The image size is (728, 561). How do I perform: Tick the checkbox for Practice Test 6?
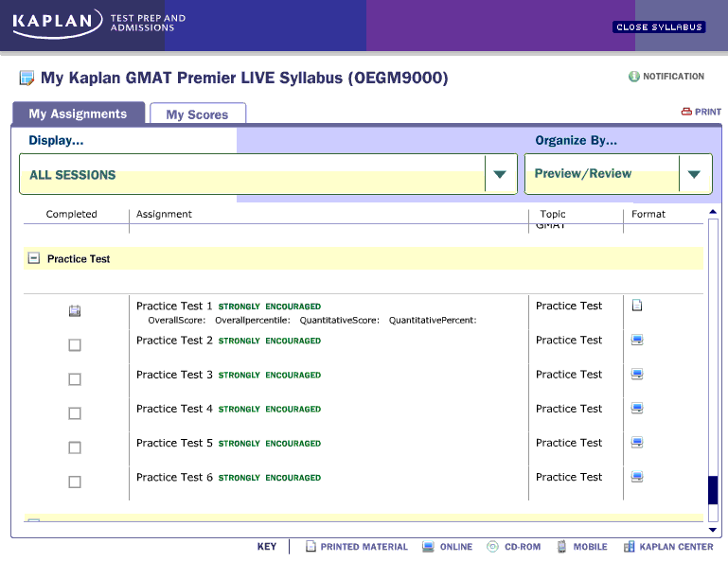(75, 482)
